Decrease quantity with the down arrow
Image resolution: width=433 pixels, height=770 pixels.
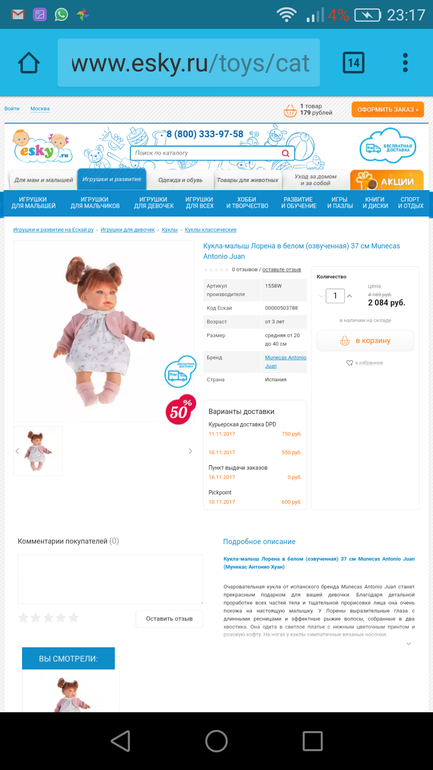click(321, 296)
